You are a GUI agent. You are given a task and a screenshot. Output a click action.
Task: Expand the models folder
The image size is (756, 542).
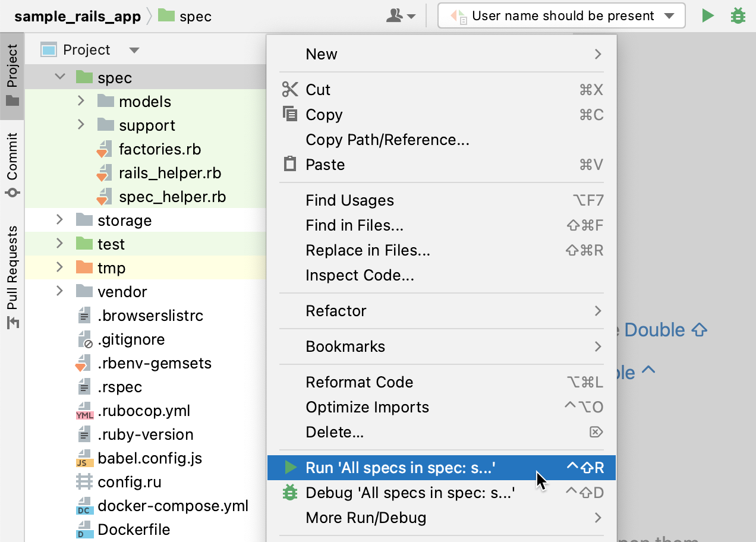point(81,101)
